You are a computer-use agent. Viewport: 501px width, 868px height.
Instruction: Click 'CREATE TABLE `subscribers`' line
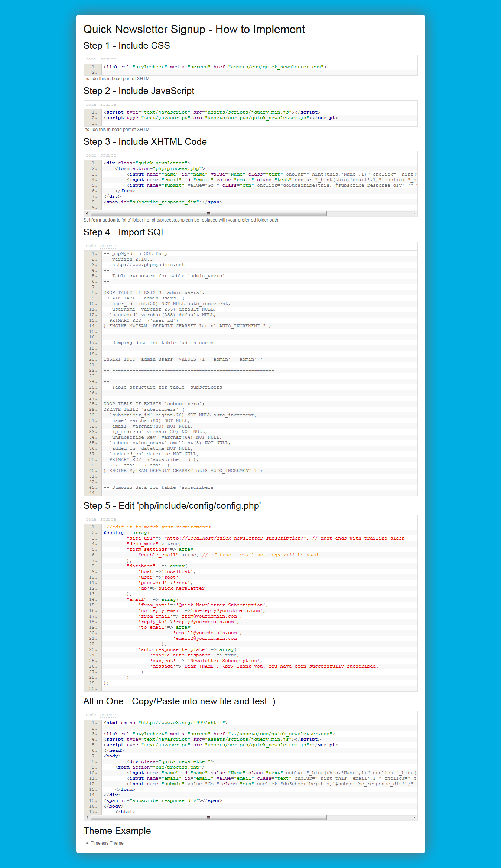[x=144, y=410]
